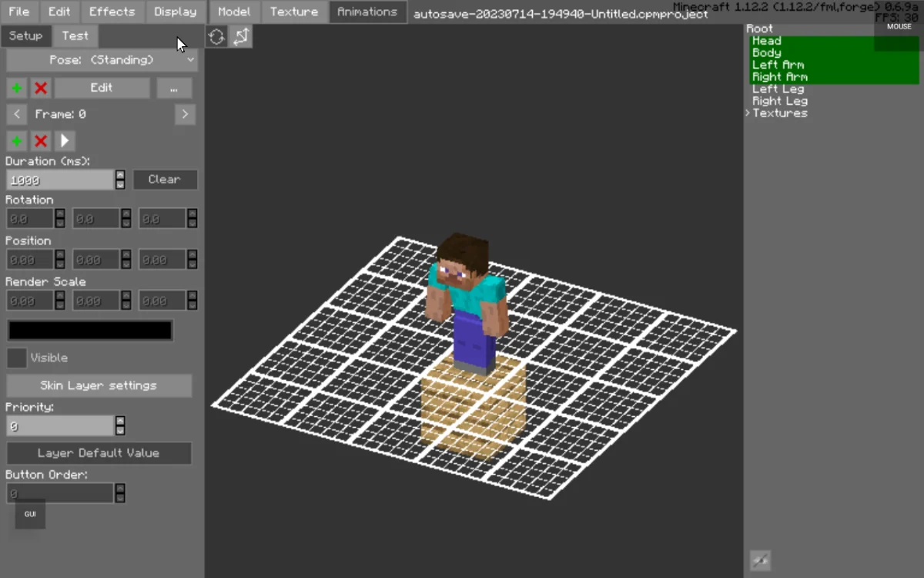Adjust the third Rotation stepper
Screen dimensions: 924x578
(192, 219)
